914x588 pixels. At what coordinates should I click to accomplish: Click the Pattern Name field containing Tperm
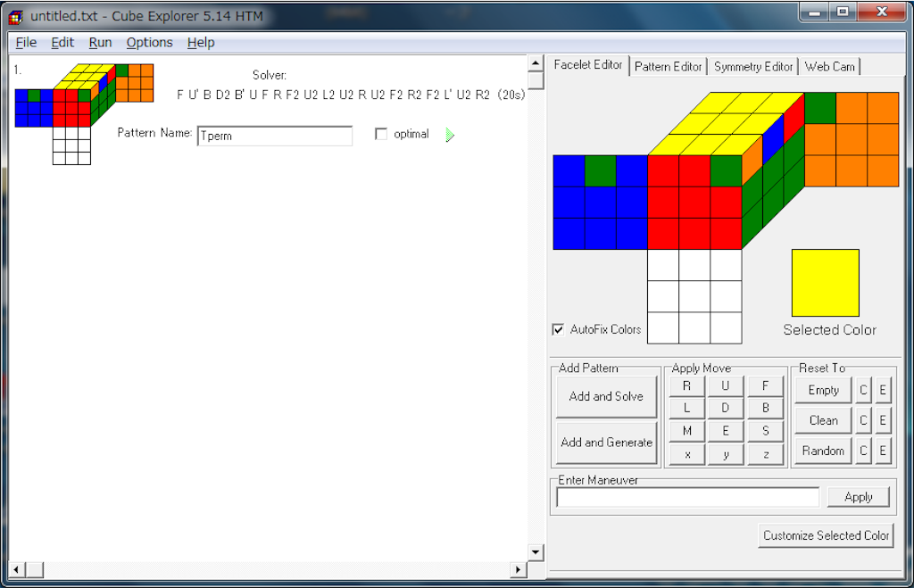pyautogui.click(x=275, y=136)
